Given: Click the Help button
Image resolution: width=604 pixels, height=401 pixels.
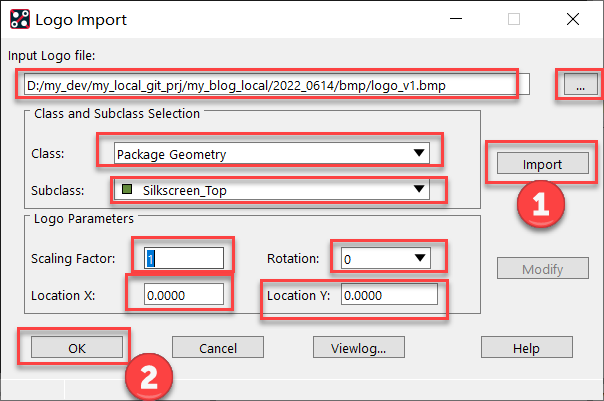Looking at the screenshot, I should (525, 347).
